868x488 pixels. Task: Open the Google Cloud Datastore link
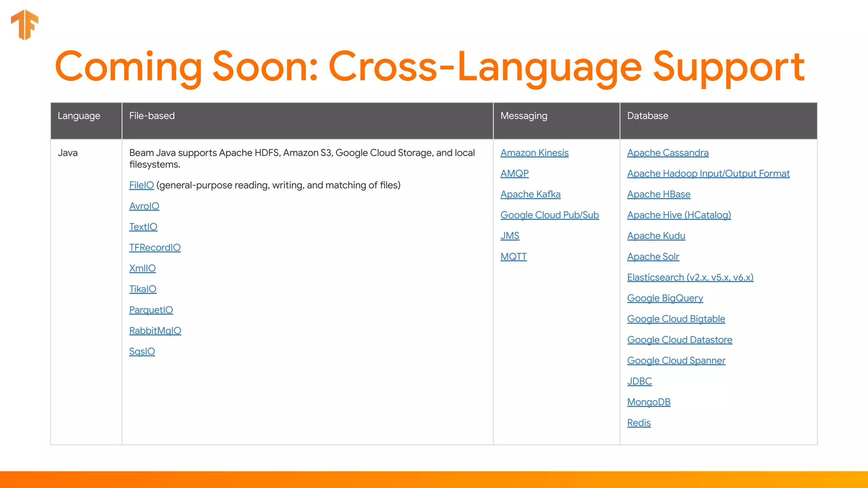tap(680, 340)
